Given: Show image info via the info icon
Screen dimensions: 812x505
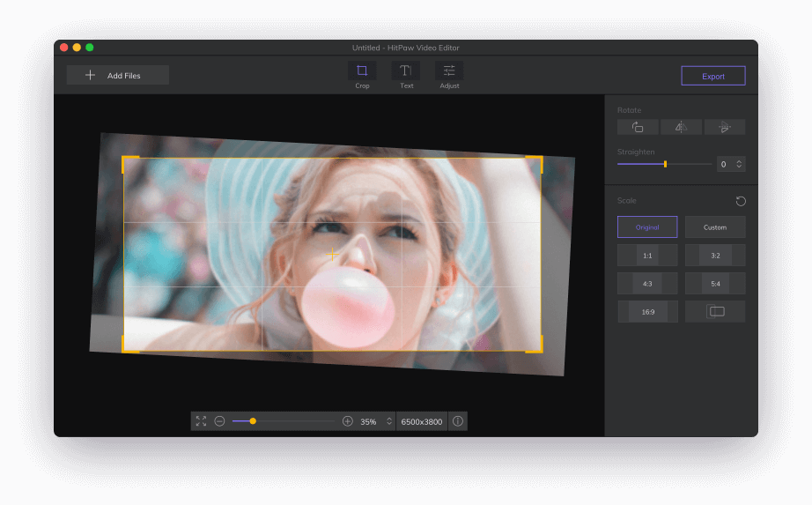Looking at the screenshot, I should click(x=458, y=421).
